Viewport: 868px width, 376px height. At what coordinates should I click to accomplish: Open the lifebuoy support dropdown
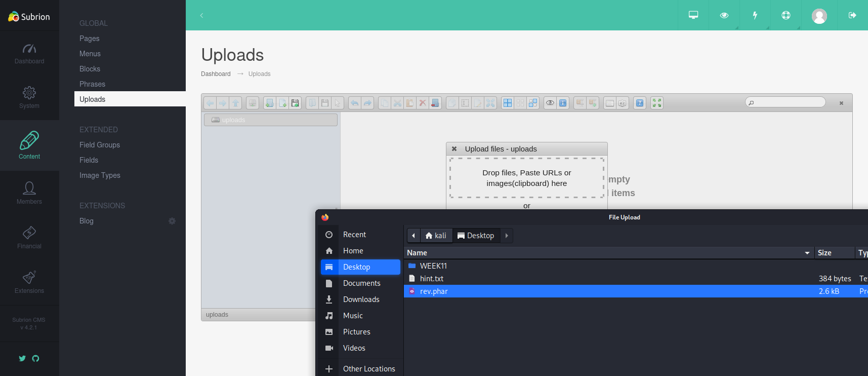(x=786, y=15)
